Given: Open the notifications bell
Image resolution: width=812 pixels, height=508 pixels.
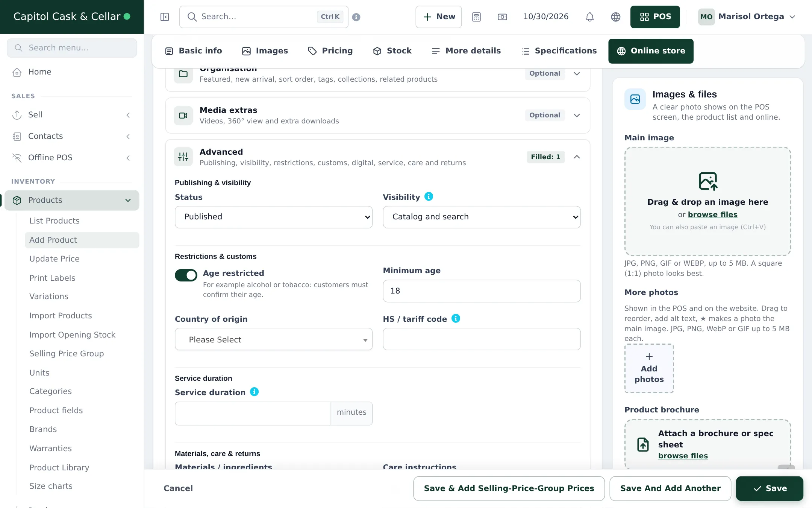Looking at the screenshot, I should (x=589, y=17).
